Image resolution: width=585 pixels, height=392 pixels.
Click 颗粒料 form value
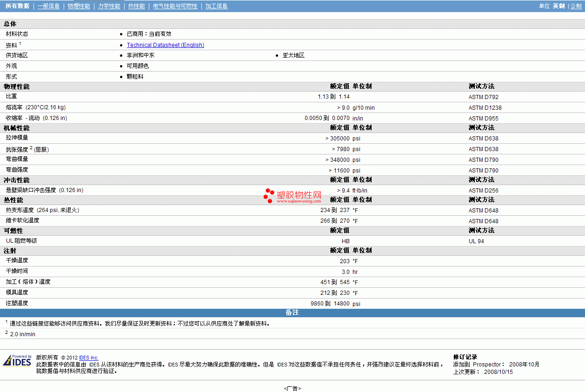[x=135, y=77]
